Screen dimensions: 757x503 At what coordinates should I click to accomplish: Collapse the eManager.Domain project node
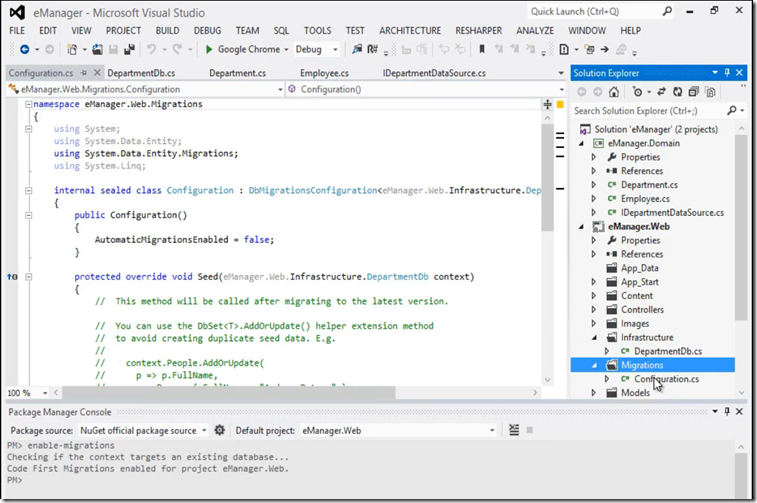581,143
